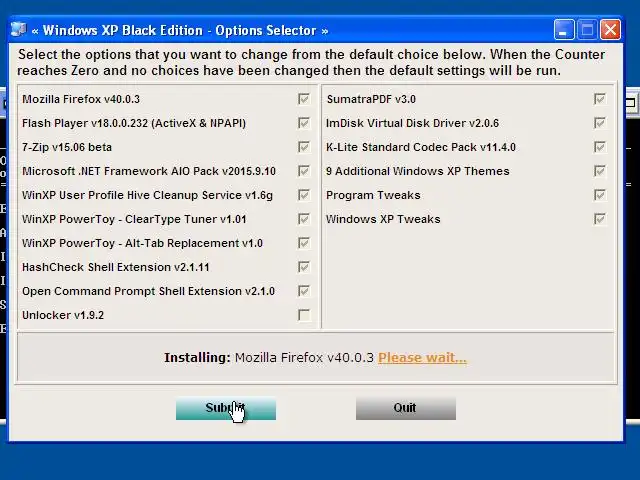Click the 'Mozilla Firefox v40.0.3' list label
The image size is (640, 480).
81,99
